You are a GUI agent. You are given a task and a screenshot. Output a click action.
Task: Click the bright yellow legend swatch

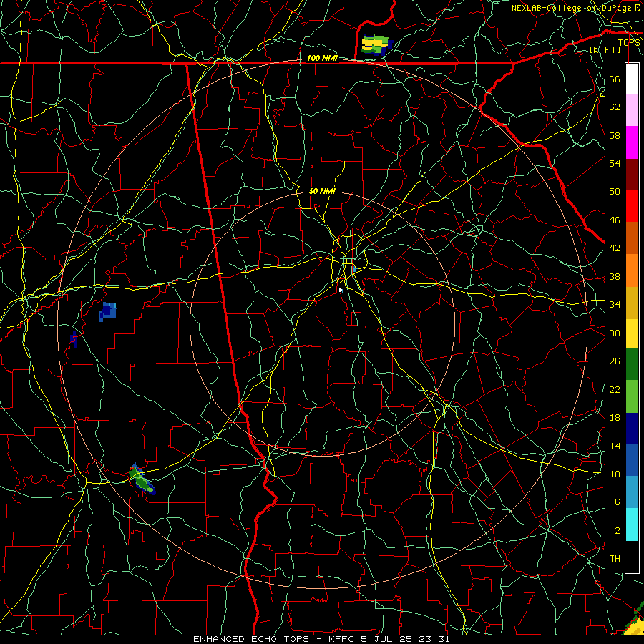click(x=632, y=333)
